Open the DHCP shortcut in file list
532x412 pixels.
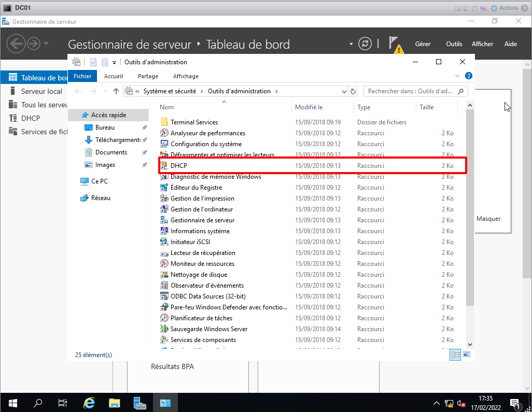click(178, 166)
